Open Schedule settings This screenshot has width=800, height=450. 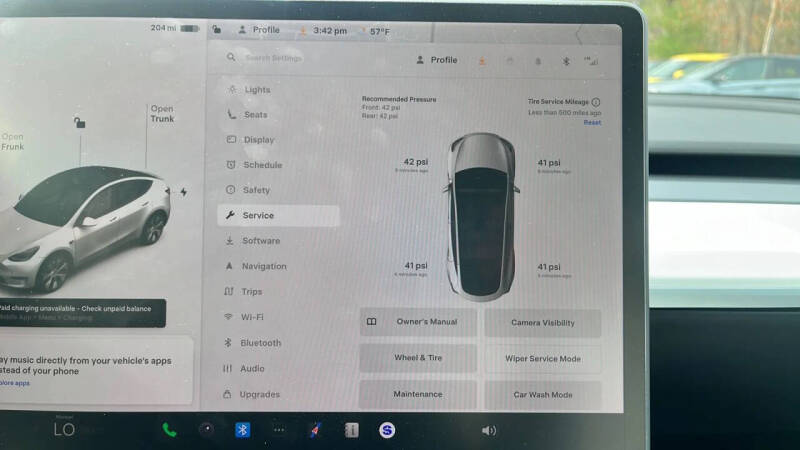coord(262,165)
